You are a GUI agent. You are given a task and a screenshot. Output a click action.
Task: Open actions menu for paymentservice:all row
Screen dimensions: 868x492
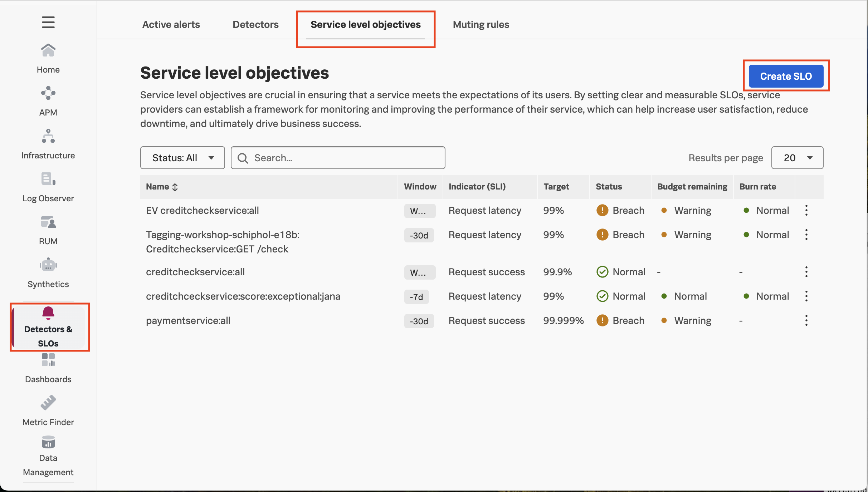click(x=806, y=320)
